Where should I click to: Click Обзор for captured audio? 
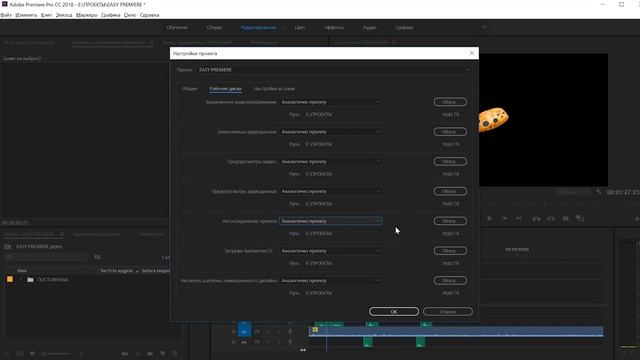pyautogui.click(x=450, y=132)
